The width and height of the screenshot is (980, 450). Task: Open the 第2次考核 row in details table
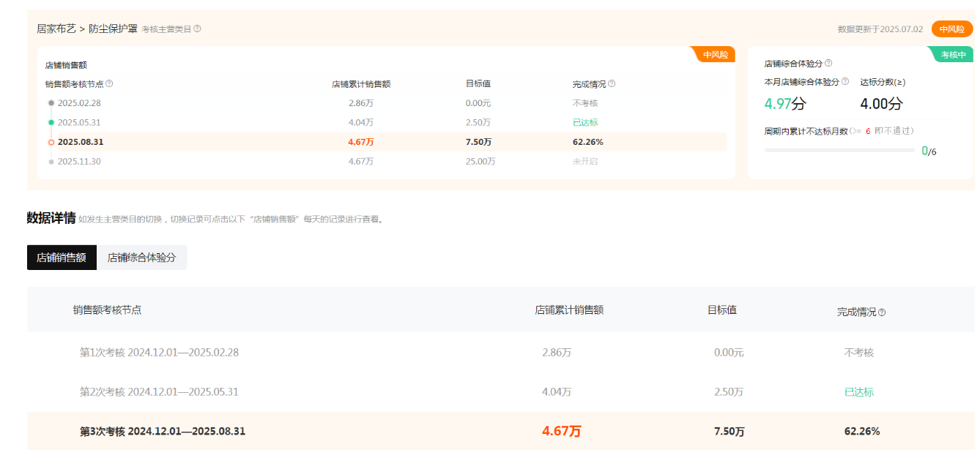159,392
